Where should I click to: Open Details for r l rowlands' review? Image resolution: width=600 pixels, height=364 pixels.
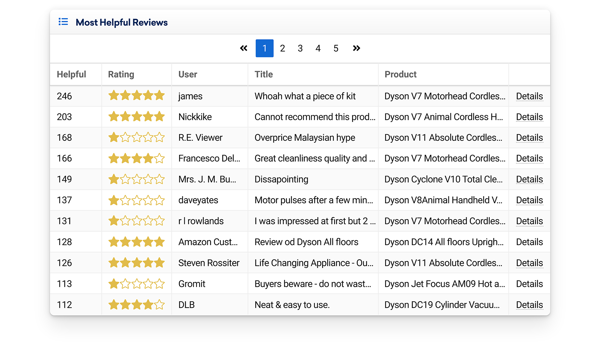pos(529,221)
